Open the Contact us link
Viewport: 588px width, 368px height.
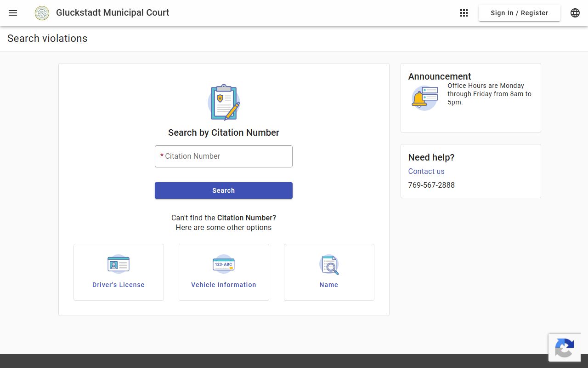[x=426, y=171]
